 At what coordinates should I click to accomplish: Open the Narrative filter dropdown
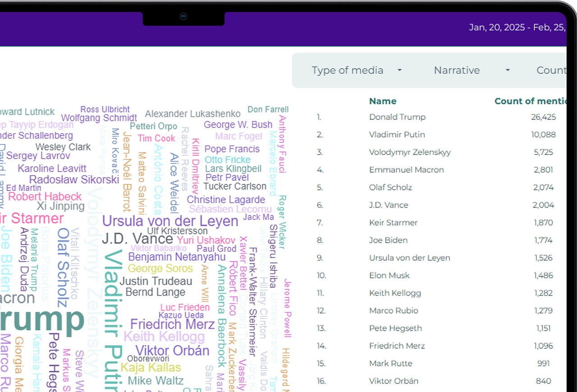[x=472, y=70]
